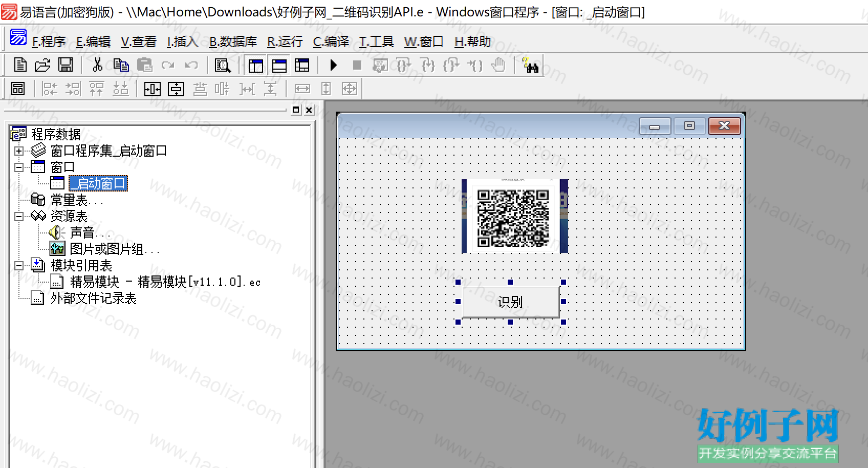Open the C.编译 menu

coord(331,41)
